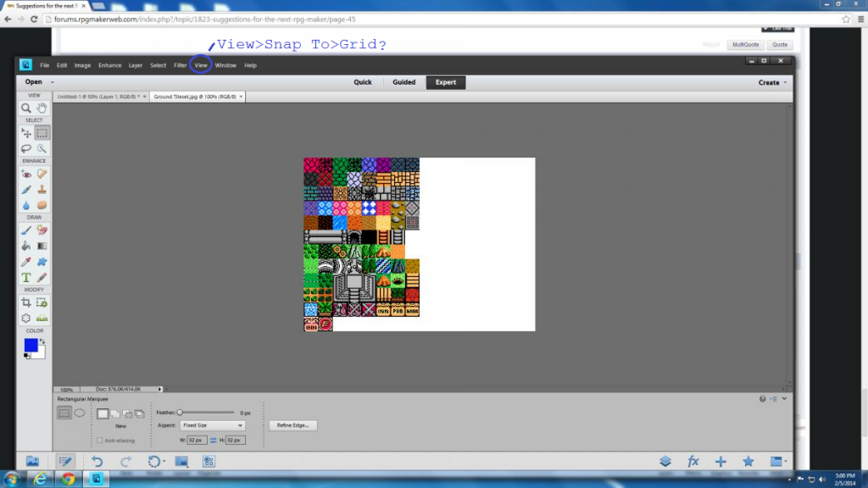868x488 pixels.
Task: Click the Rotate button
Action: point(155,461)
